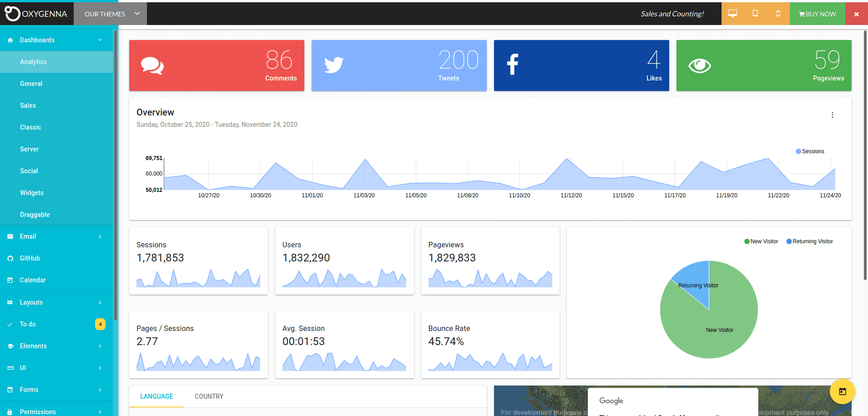Image resolution: width=868 pixels, height=416 pixels.
Task: Click the Twitter bird icon
Action: [333, 65]
